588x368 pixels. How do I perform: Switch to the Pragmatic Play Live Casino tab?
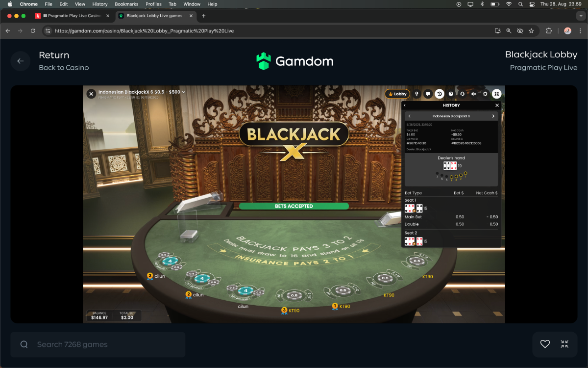coord(73,16)
